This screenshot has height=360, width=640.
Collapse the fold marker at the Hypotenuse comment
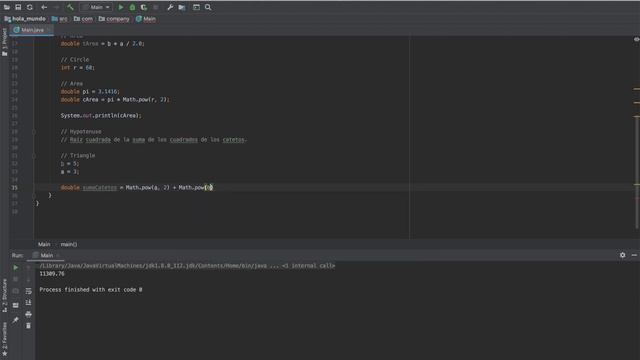34,132
